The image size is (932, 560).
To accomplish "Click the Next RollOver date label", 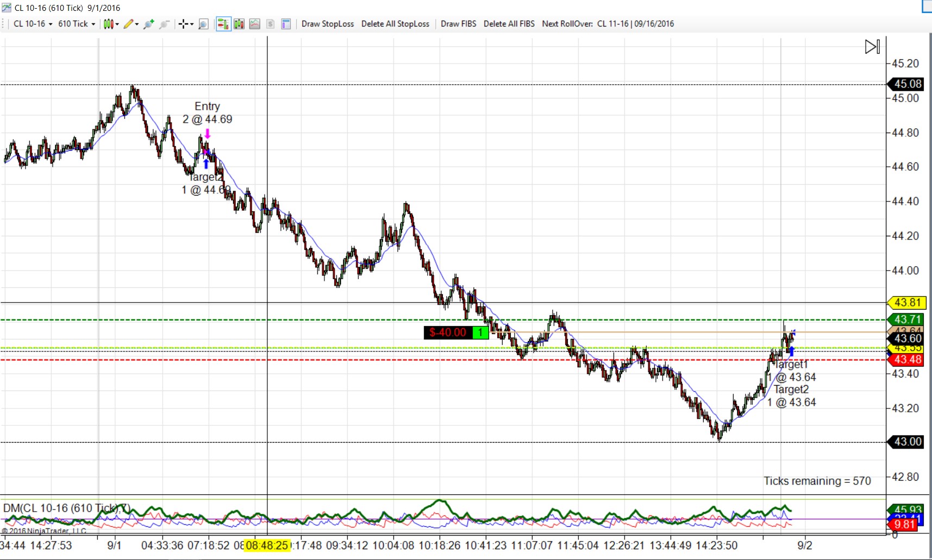I will coord(608,24).
